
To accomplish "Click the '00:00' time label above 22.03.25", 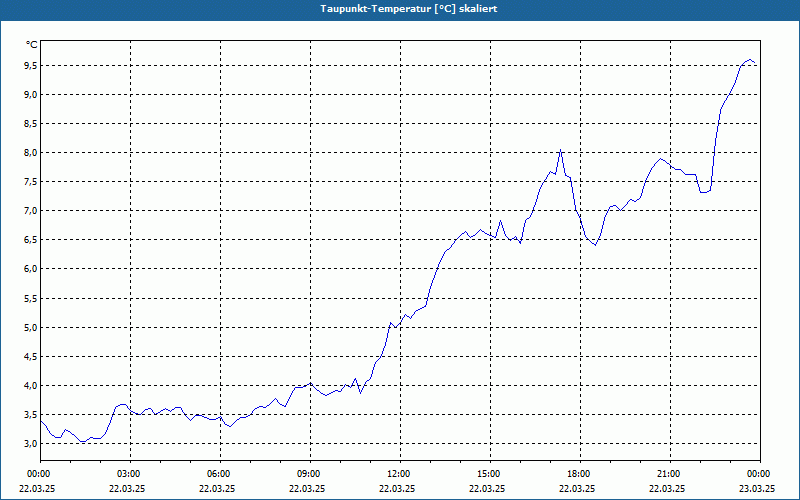I will point(38,474).
